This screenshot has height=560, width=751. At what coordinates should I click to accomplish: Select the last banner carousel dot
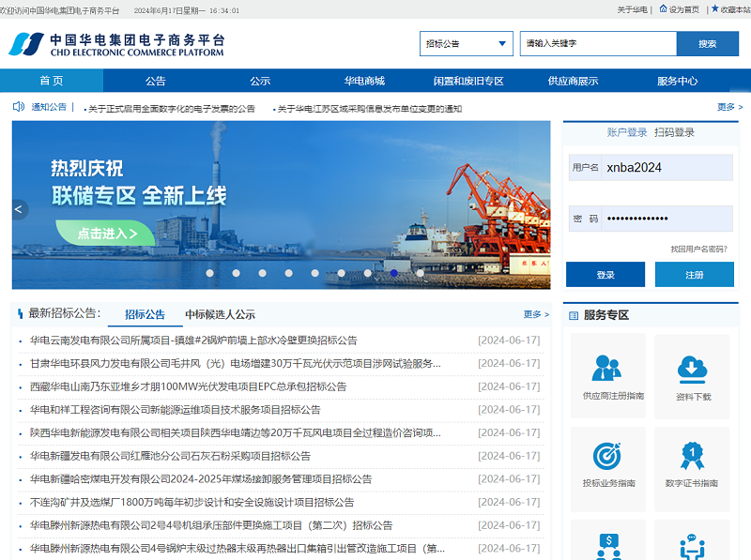[x=420, y=273]
